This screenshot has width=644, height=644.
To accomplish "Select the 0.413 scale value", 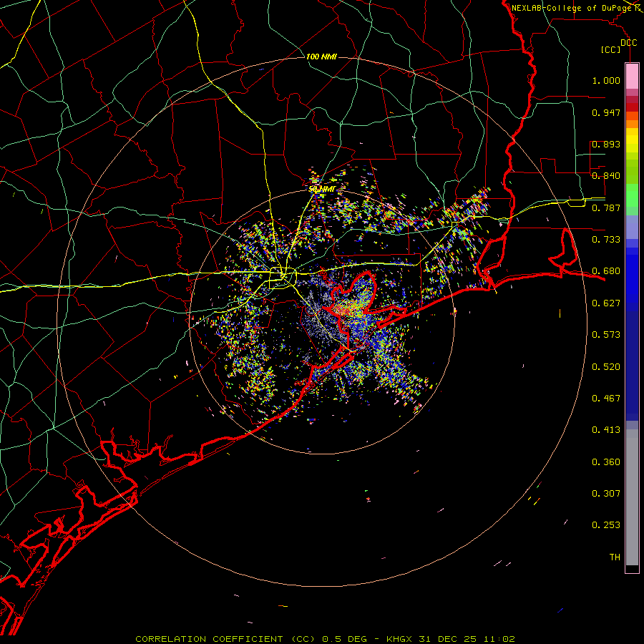I will tap(606, 430).
